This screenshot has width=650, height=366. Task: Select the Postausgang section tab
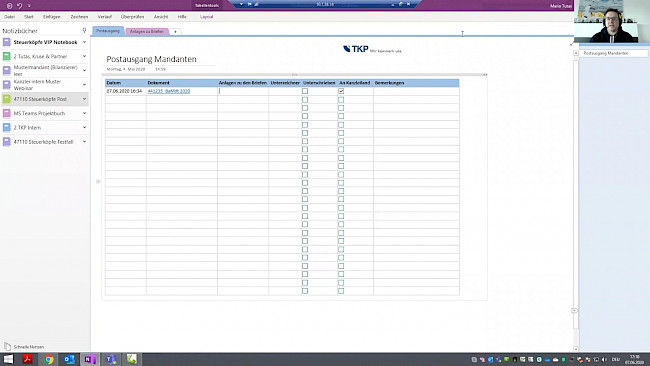tap(108, 31)
